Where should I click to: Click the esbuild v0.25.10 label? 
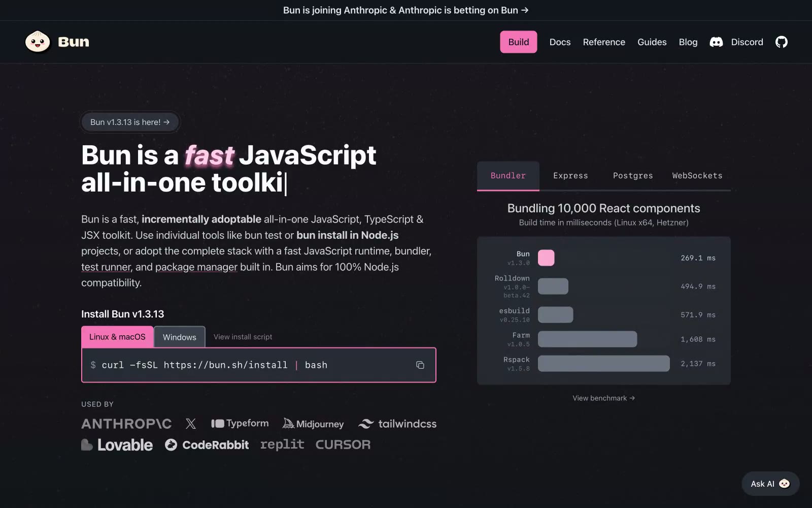514,315
